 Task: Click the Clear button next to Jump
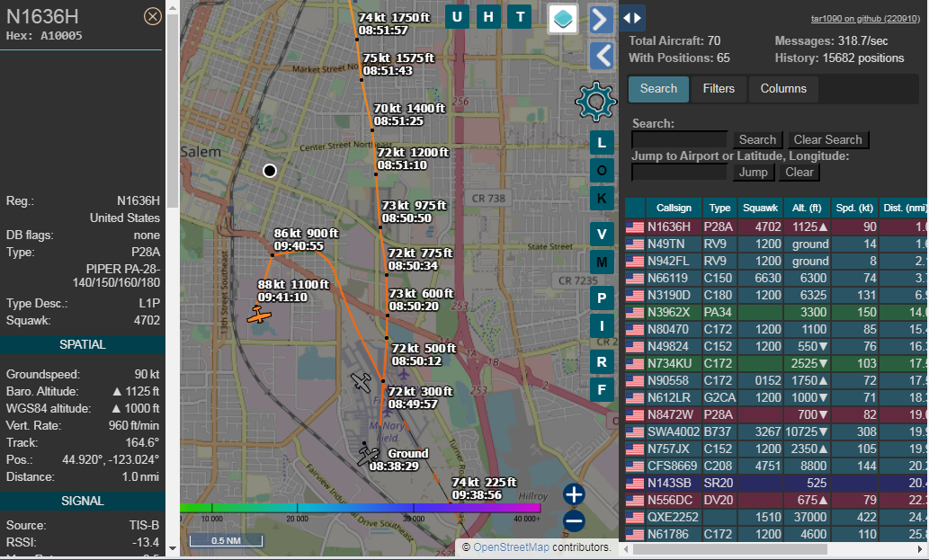(x=799, y=173)
